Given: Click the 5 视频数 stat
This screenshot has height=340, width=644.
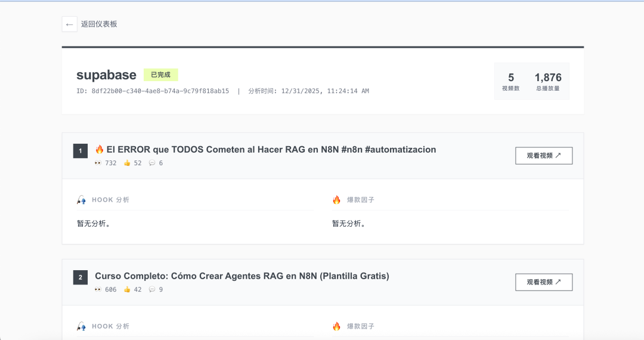Looking at the screenshot, I should 511,81.
